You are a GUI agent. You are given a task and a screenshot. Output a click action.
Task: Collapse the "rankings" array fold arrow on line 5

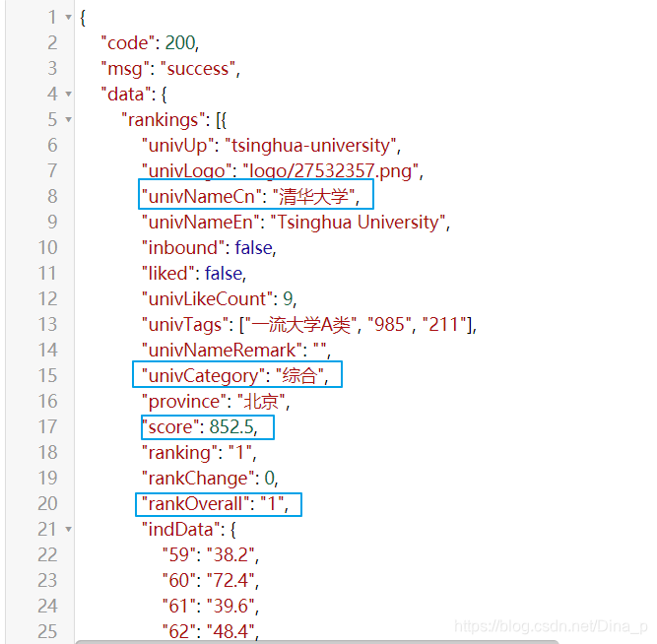click(68, 120)
